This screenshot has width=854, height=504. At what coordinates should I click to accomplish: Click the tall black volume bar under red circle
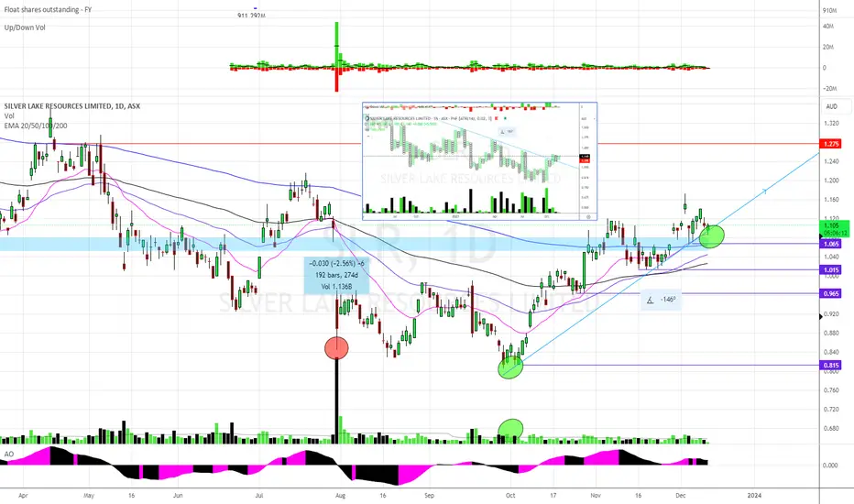[336, 400]
